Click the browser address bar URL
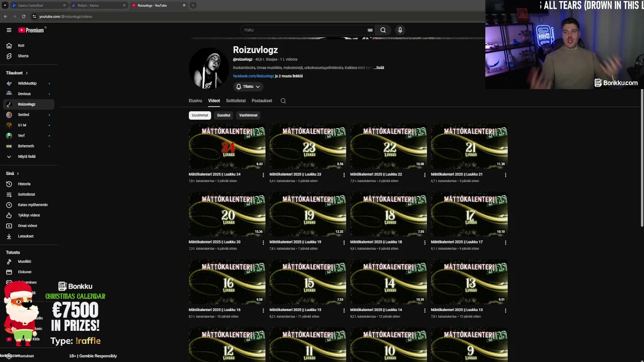 pos(65,17)
